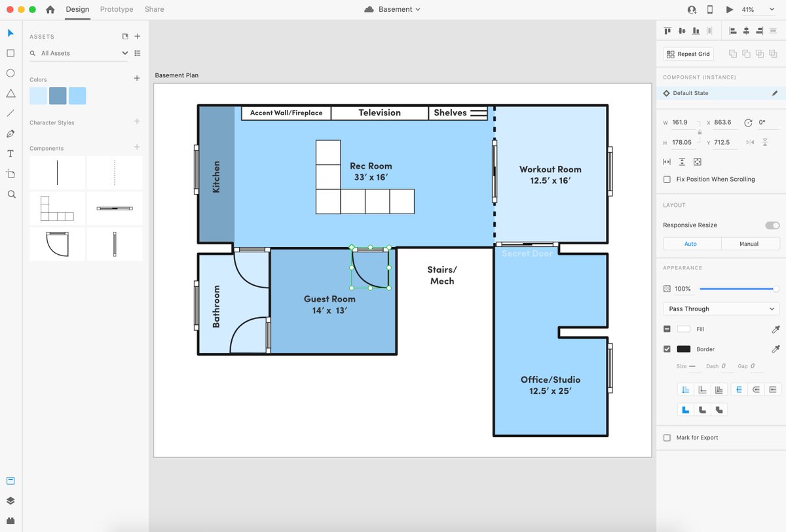Viewport: 786px width, 532px height.
Task: Pick Border color with eyedropper
Action: coord(776,349)
